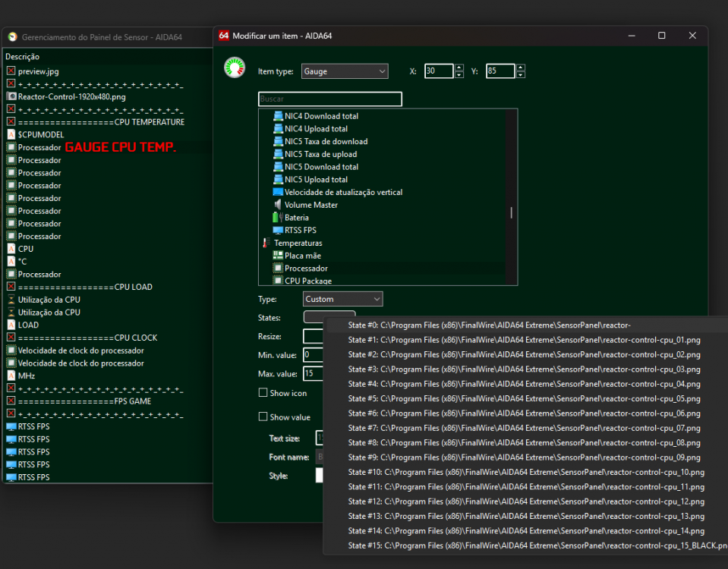Select the Bateria battery icon item
Screen dimensions: 728x569
point(278,218)
